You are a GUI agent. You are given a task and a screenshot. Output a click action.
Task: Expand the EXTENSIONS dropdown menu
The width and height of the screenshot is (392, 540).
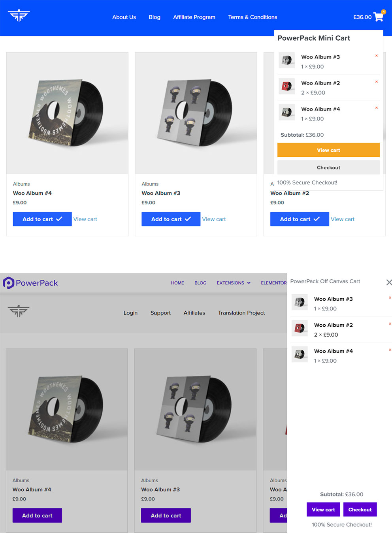click(x=233, y=283)
